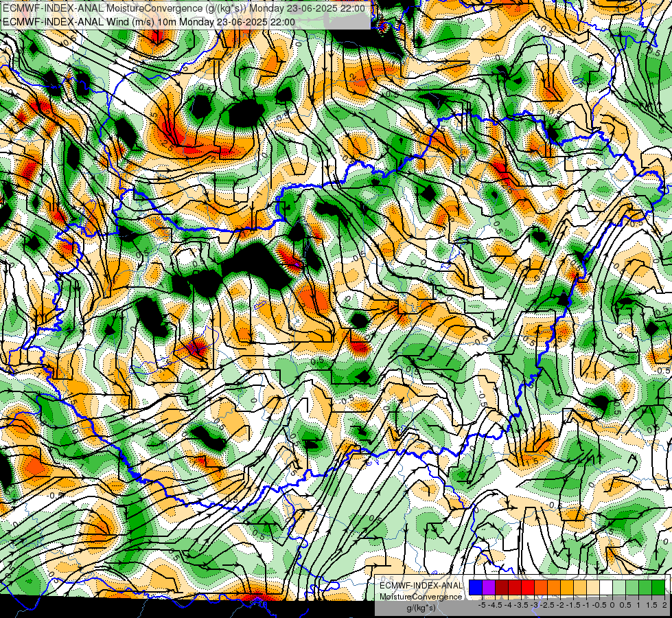
Task: Pick the orange legend swatch -2.5 to -2
Action: click(x=554, y=587)
